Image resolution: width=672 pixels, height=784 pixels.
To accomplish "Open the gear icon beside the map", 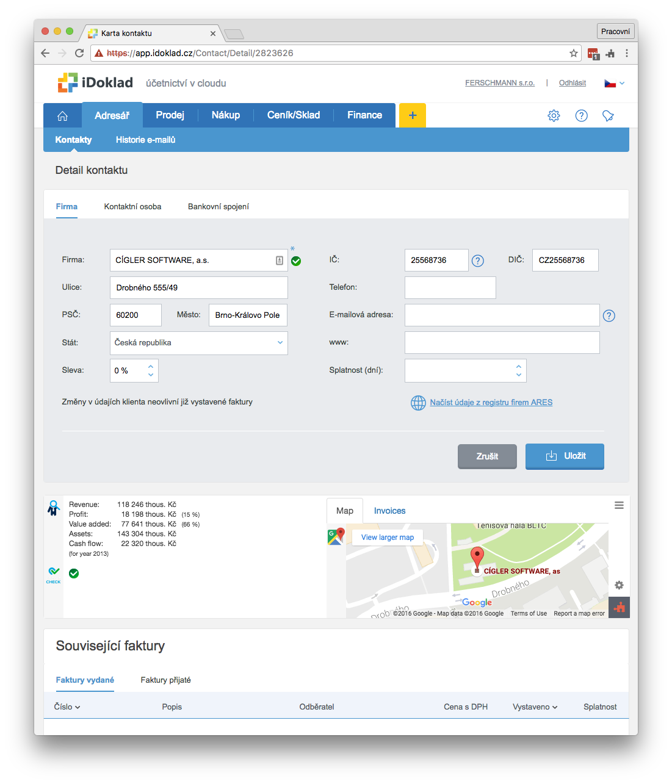I will point(619,585).
